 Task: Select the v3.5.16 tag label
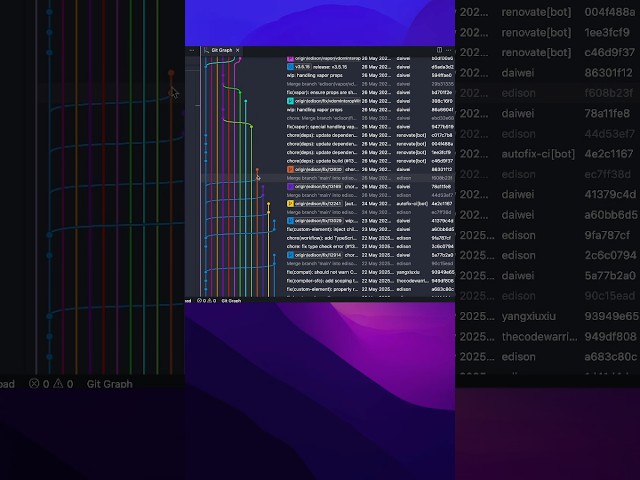click(x=302, y=67)
